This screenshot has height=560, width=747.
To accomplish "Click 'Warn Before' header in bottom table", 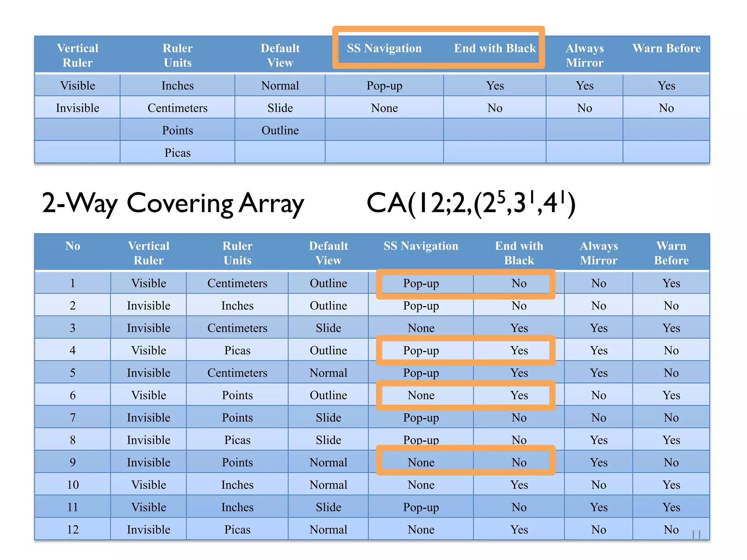I will coord(671,253).
